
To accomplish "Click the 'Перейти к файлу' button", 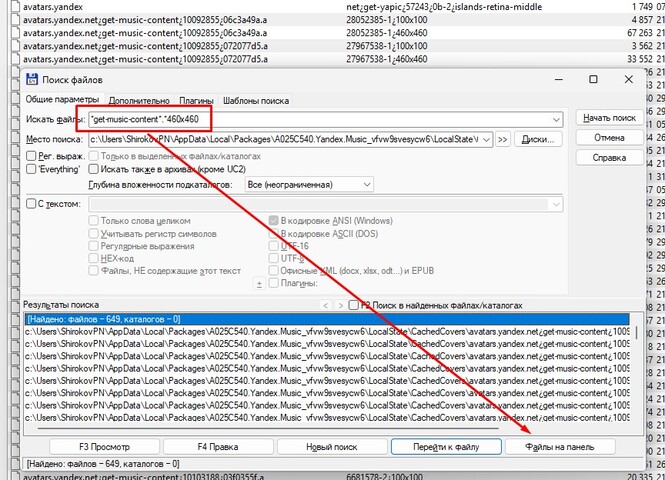I will point(445,446).
